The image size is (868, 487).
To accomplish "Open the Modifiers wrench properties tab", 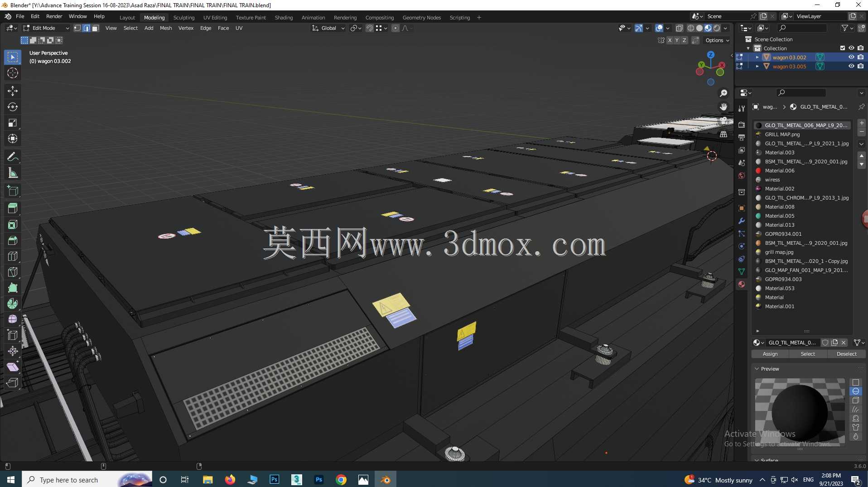I will point(742,221).
